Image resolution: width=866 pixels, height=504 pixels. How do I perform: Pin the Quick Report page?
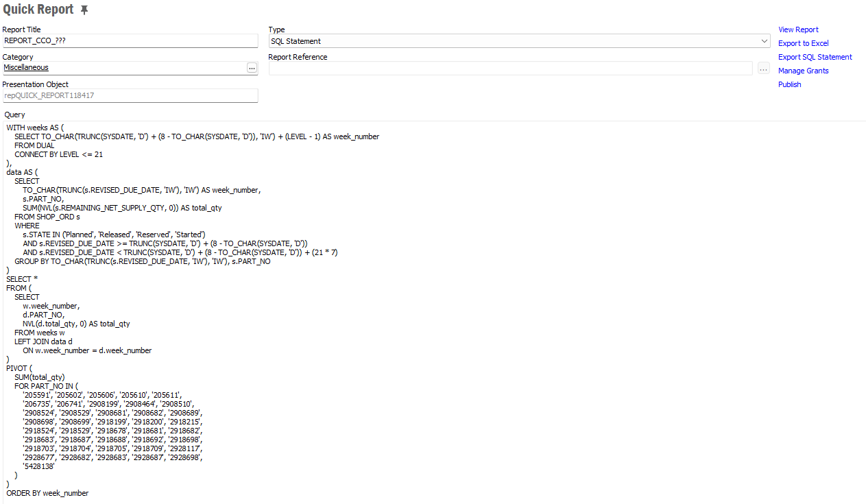click(84, 10)
